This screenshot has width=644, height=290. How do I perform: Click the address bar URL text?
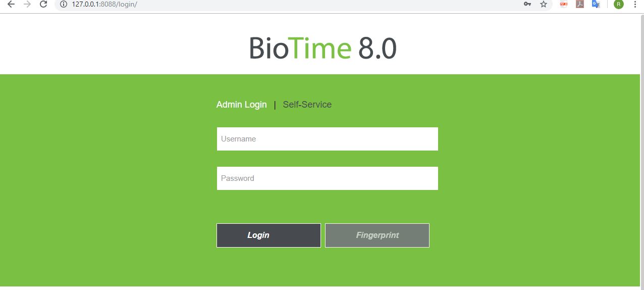[x=104, y=4]
